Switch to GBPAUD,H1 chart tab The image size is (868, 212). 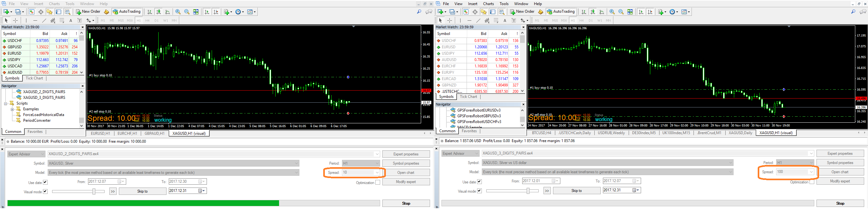154,133
